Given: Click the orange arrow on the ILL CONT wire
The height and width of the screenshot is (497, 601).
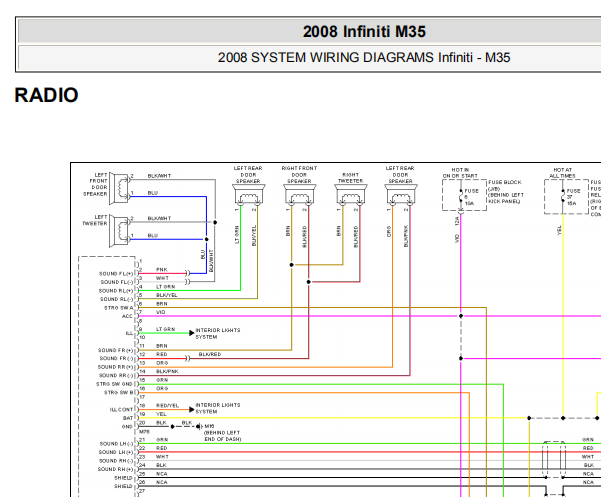Looking at the screenshot, I should tap(192, 410).
